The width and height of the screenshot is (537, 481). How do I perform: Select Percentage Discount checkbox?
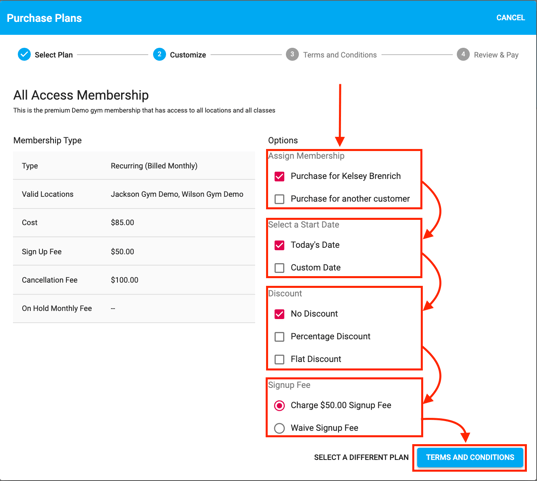(279, 337)
